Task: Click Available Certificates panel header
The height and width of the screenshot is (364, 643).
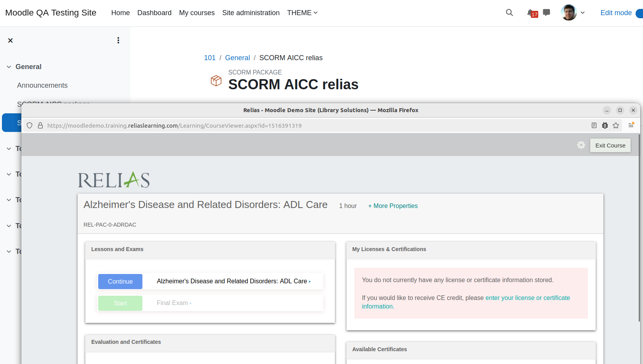Action: [x=471, y=350]
